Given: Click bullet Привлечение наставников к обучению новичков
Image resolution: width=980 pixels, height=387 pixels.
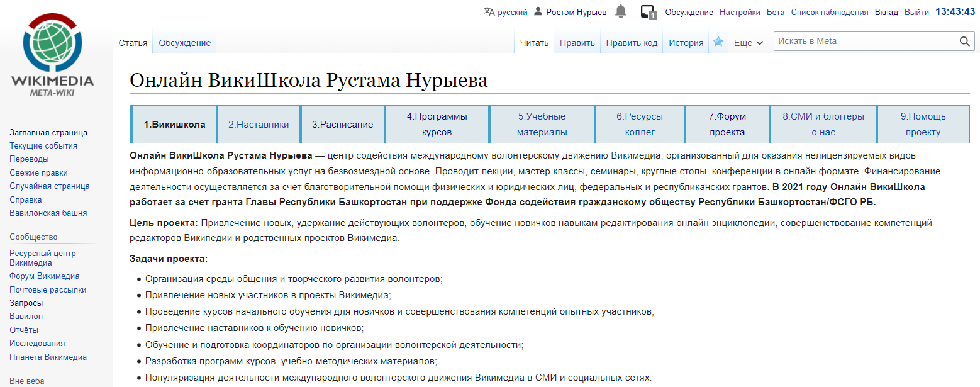Looking at the screenshot, I should click(x=255, y=328).
